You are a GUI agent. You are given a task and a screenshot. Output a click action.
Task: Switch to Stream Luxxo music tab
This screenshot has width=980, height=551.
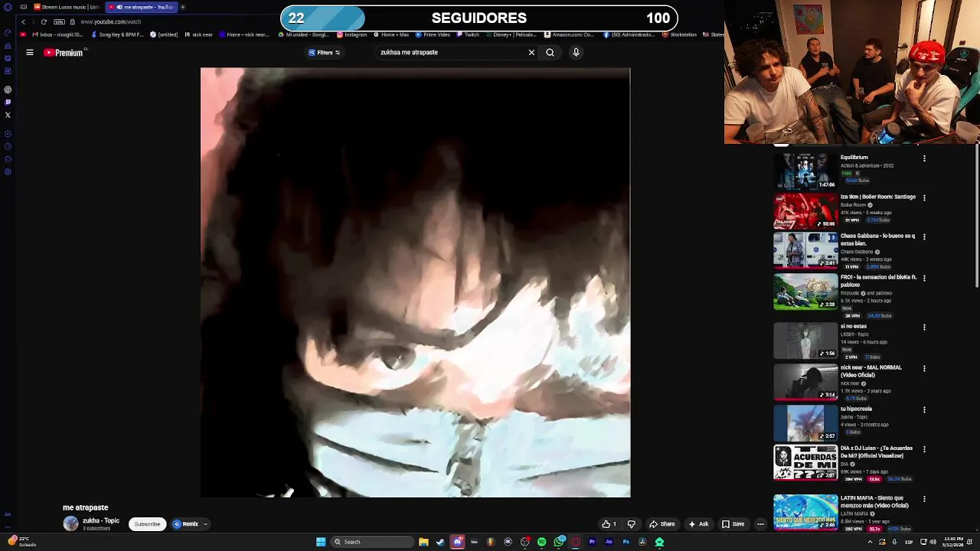pyautogui.click(x=66, y=7)
